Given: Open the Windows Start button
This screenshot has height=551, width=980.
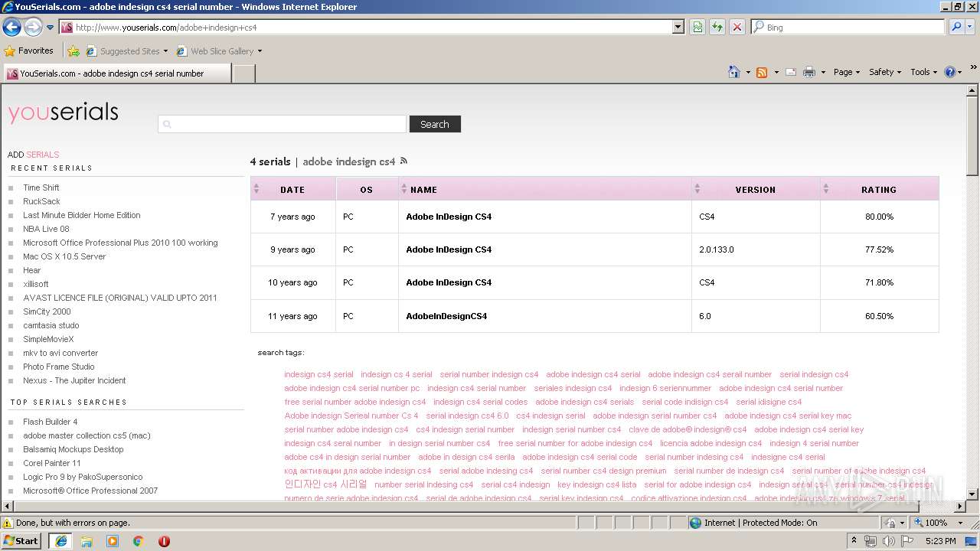Looking at the screenshot, I should click(21, 540).
